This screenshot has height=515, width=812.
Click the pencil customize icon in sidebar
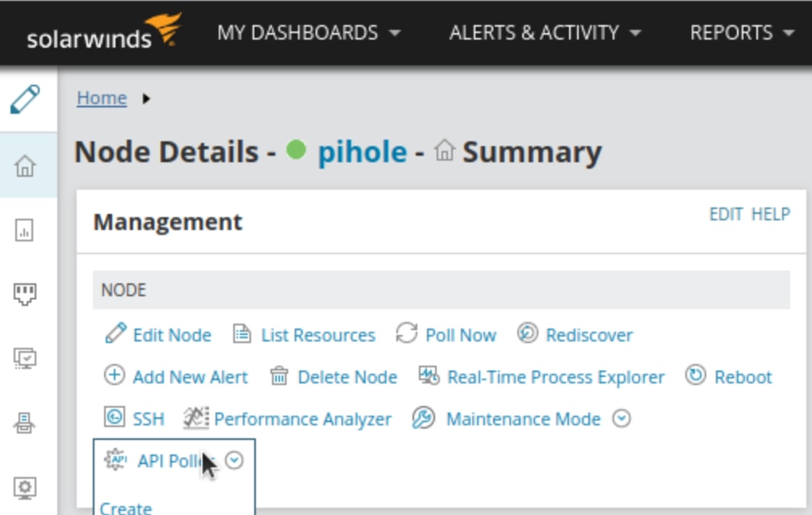25,99
